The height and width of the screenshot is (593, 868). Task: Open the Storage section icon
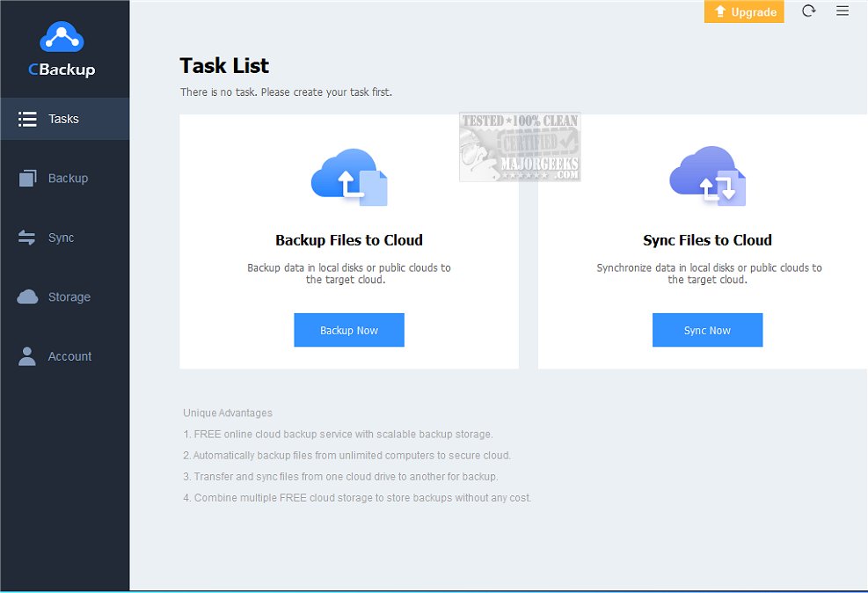26,296
